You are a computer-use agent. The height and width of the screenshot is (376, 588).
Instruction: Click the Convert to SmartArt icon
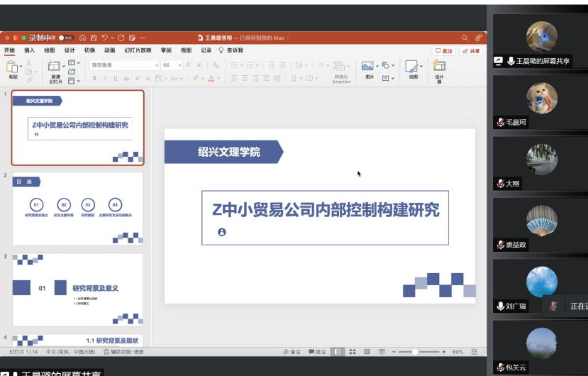tap(338, 66)
